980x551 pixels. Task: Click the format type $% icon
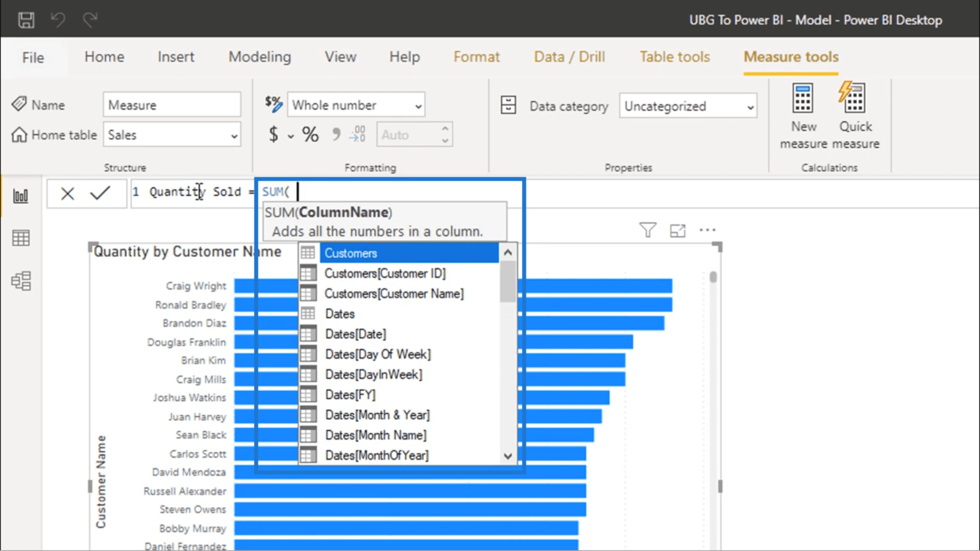pos(274,104)
